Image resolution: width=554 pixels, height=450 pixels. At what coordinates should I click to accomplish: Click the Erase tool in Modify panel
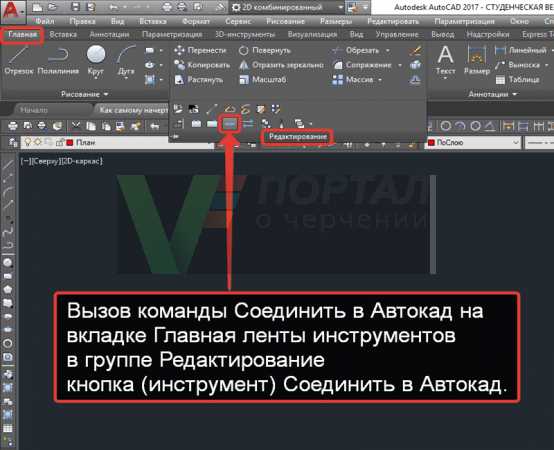[x=415, y=51]
